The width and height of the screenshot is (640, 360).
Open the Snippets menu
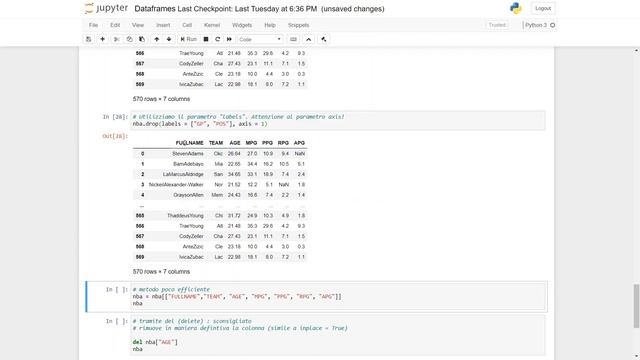pos(298,25)
